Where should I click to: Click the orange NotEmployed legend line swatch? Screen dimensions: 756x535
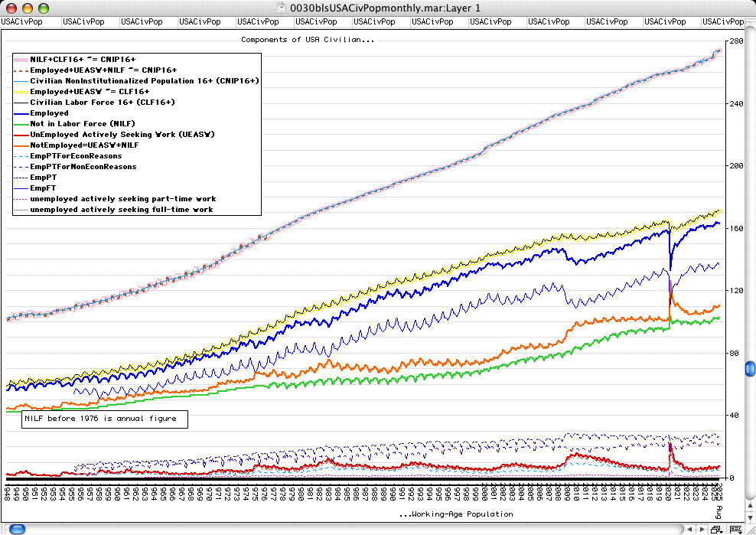click(x=21, y=145)
